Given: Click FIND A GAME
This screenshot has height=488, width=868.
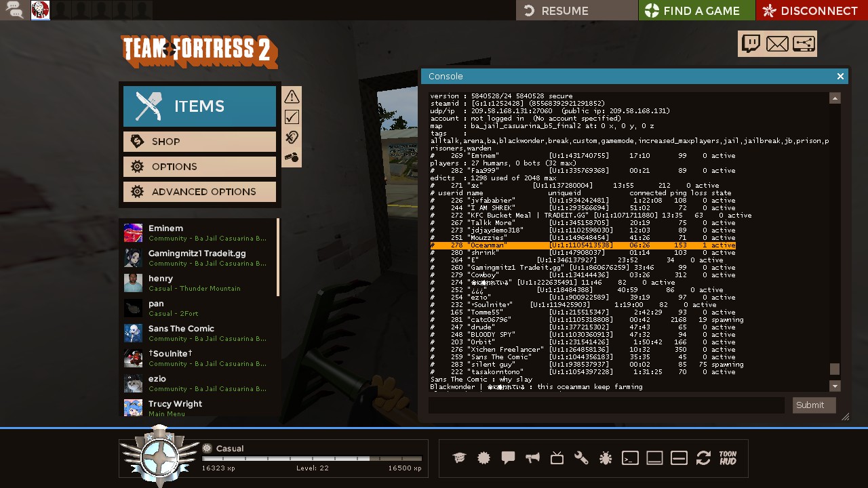Looking at the screenshot, I should pos(696,10).
